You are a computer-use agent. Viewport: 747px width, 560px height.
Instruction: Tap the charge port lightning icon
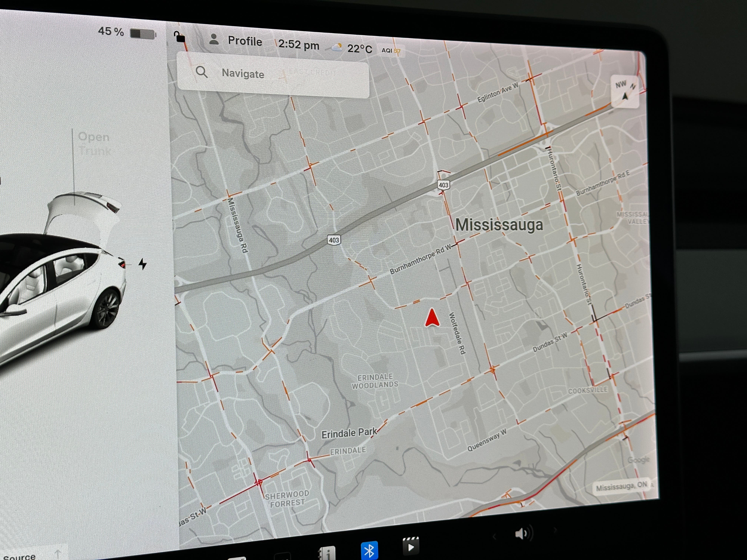[143, 264]
